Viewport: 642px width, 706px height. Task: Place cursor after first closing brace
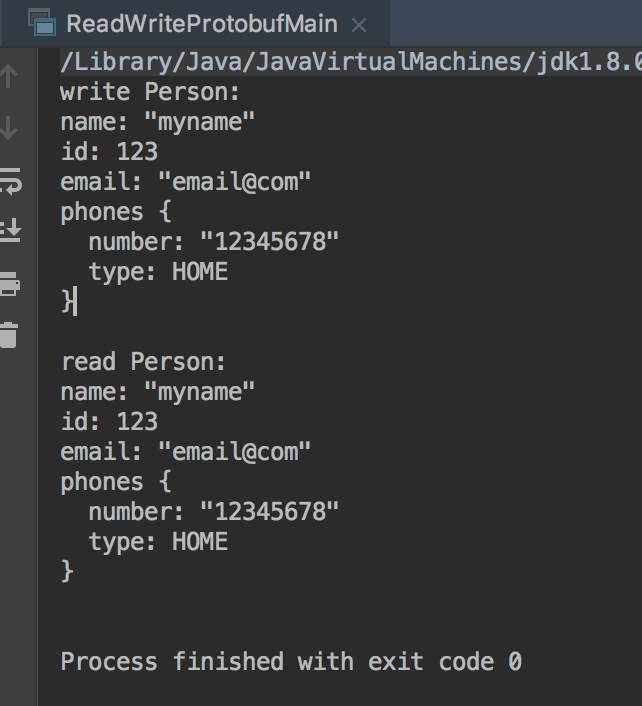pyautogui.click(x=75, y=301)
